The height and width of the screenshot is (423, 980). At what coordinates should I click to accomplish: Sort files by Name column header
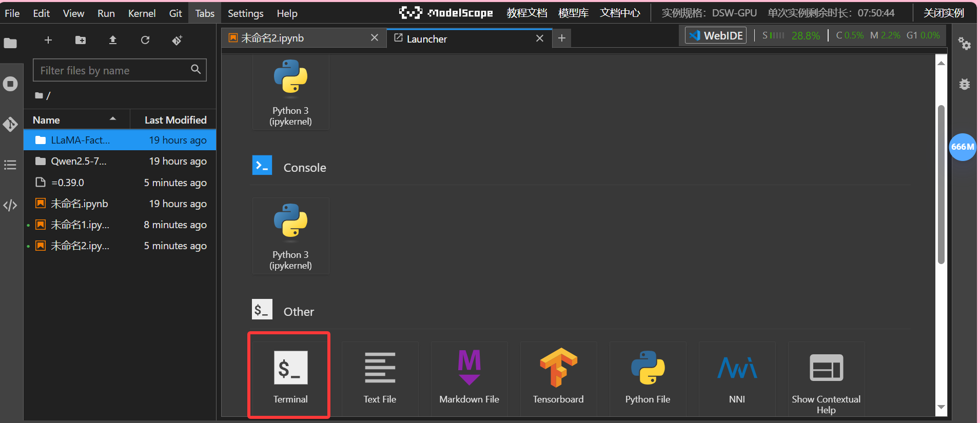pyautogui.click(x=77, y=119)
